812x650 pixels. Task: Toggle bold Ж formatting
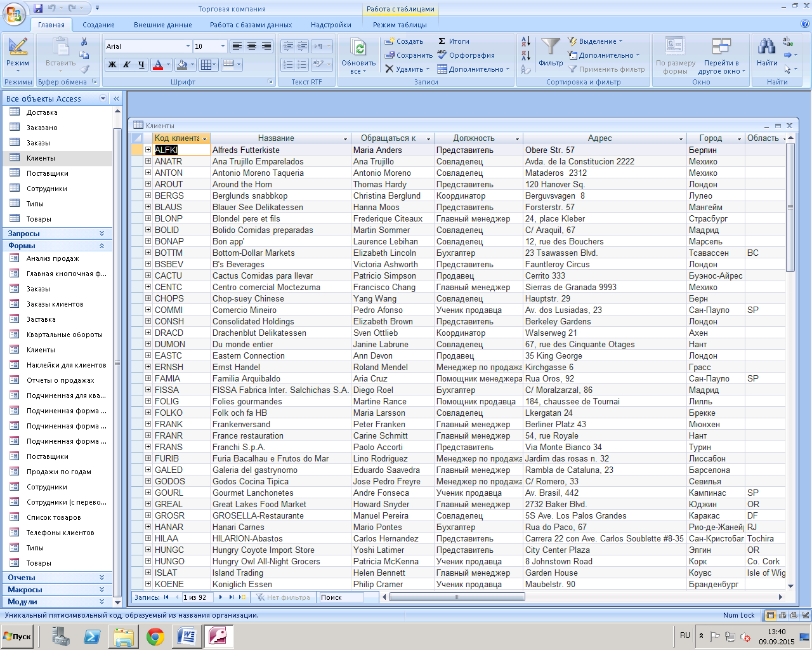coord(112,64)
